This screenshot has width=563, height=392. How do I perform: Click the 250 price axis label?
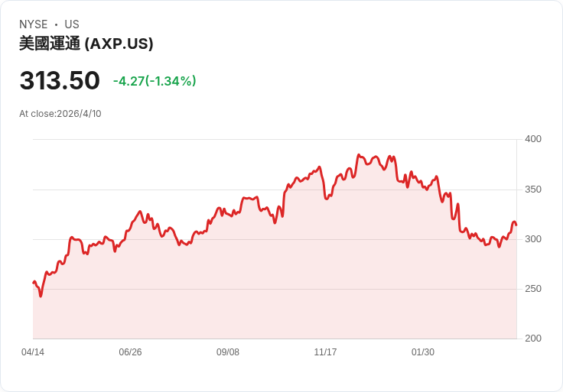[x=532, y=289]
